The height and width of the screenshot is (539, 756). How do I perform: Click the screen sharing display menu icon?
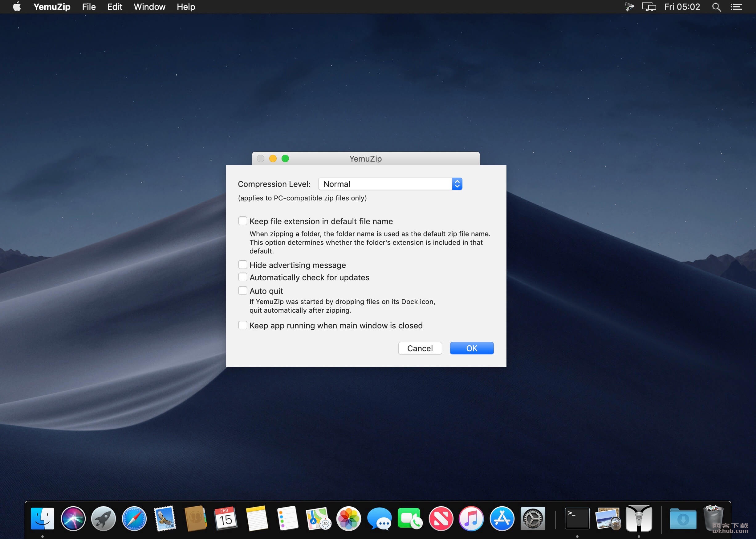(649, 7)
